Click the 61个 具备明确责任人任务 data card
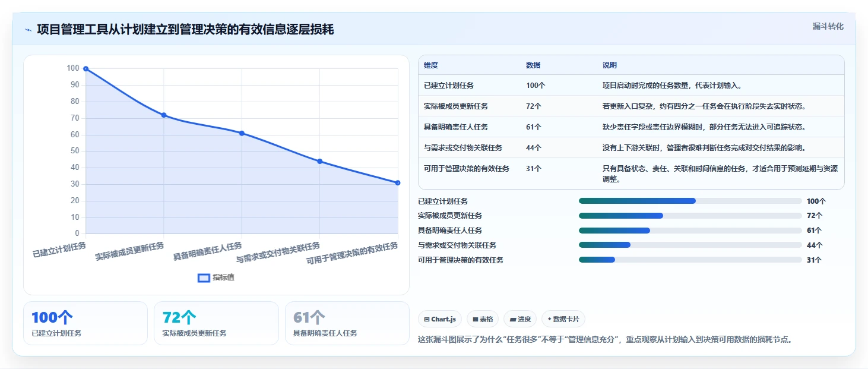868x369 pixels. [x=347, y=323]
